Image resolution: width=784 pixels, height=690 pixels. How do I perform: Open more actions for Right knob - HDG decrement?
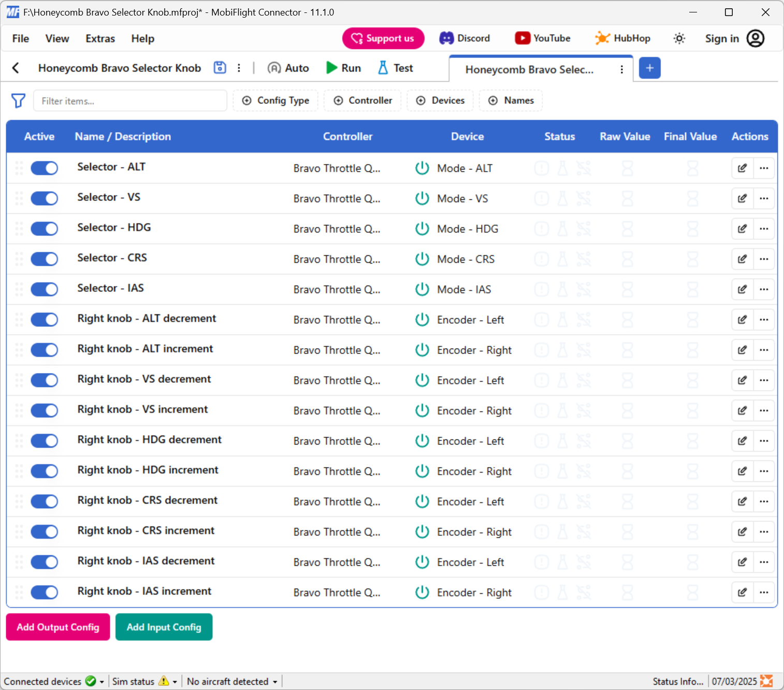[x=764, y=441]
